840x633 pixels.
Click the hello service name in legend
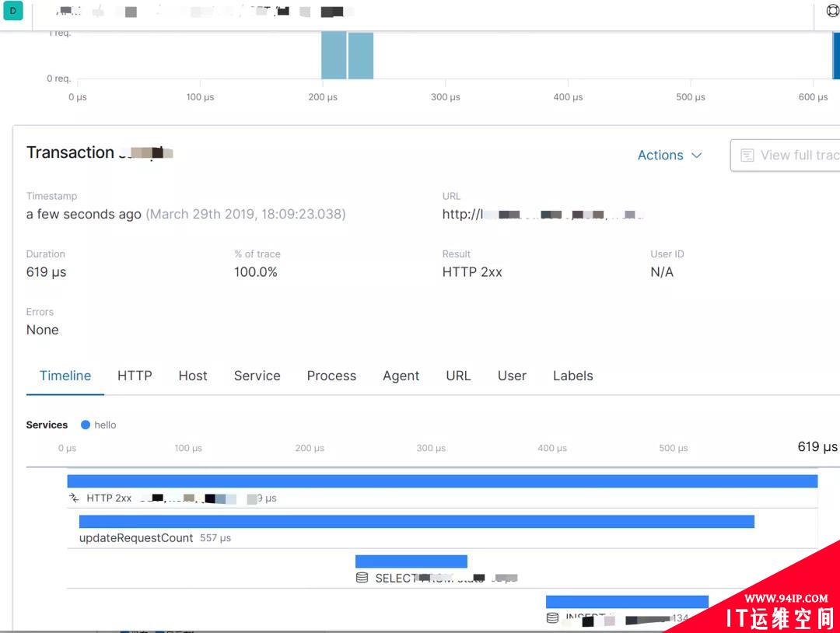(x=105, y=425)
